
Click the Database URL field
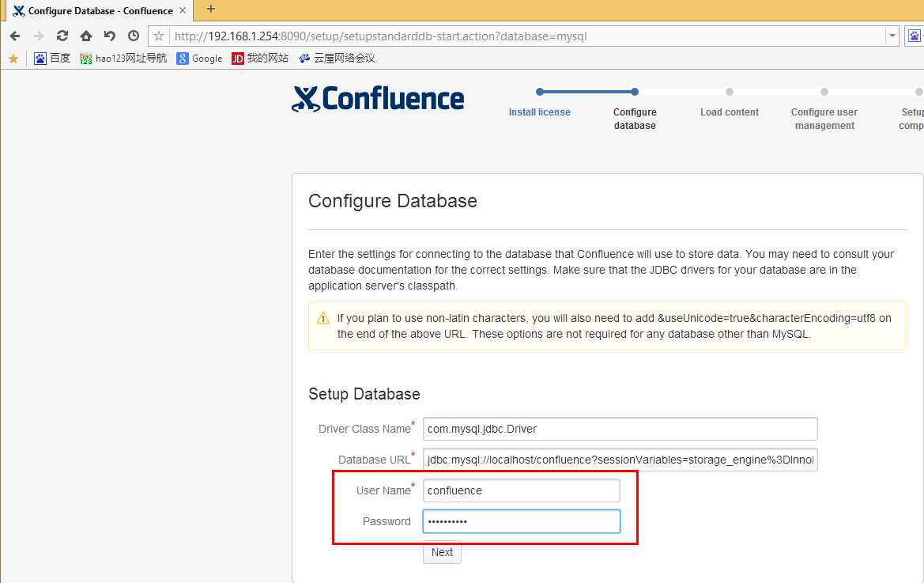pyautogui.click(x=620, y=460)
